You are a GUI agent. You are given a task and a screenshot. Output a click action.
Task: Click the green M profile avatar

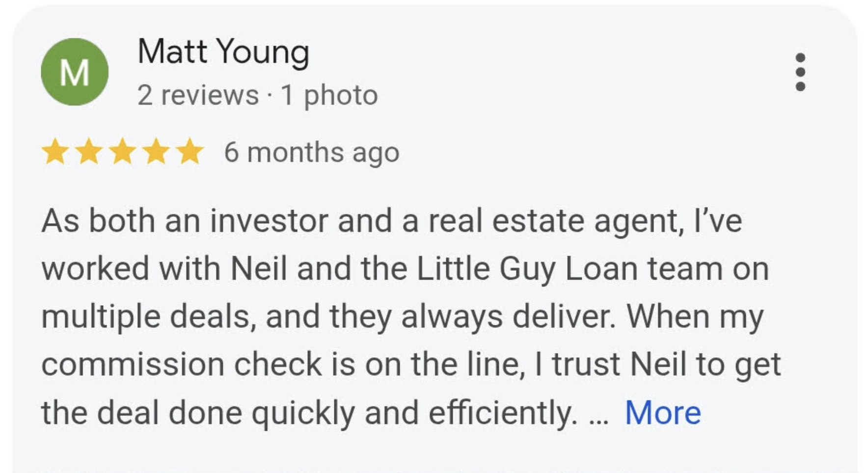[75, 72]
